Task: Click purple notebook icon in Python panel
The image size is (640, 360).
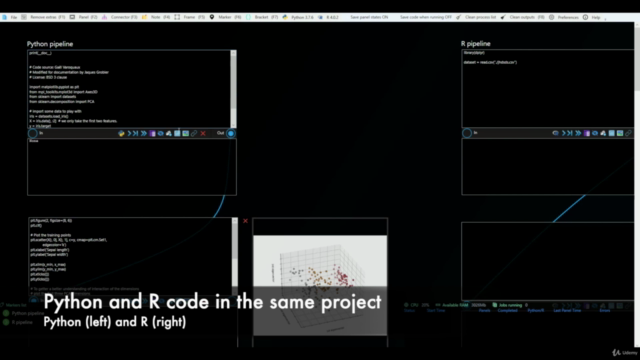Action: point(152,133)
